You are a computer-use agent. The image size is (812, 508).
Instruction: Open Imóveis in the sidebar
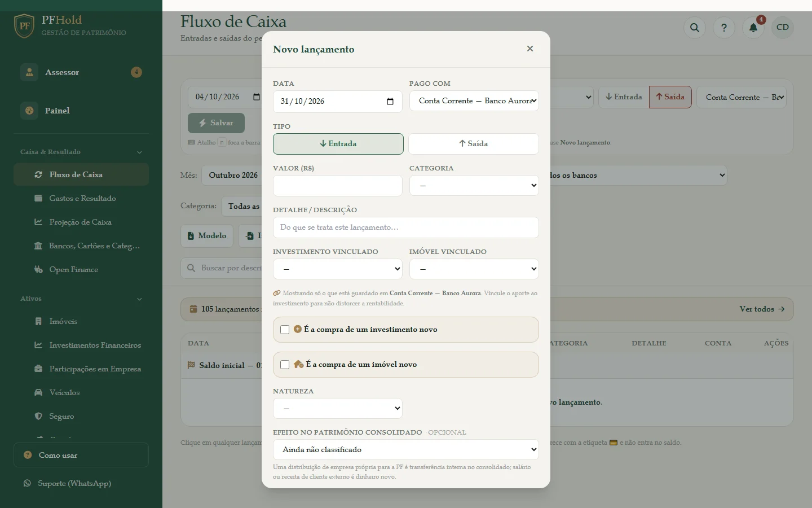click(x=81, y=322)
